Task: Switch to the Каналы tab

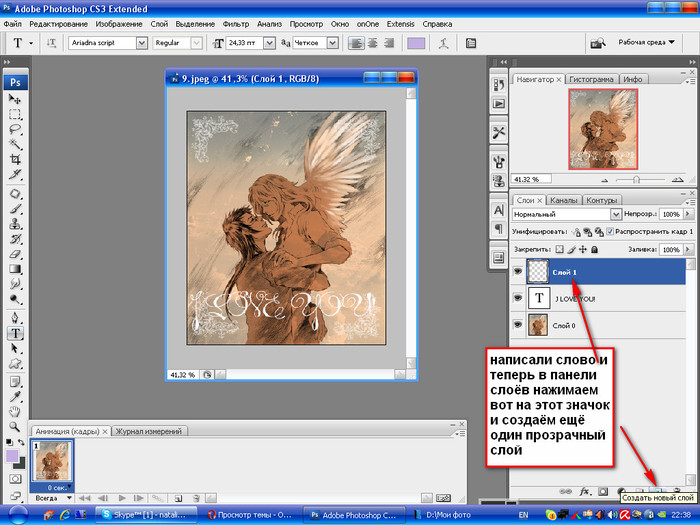Action: click(563, 199)
